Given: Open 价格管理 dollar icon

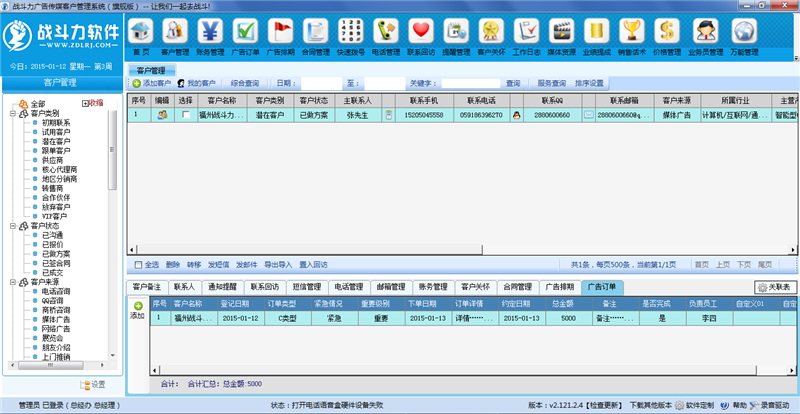Looking at the screenshot, I should 667,31.
